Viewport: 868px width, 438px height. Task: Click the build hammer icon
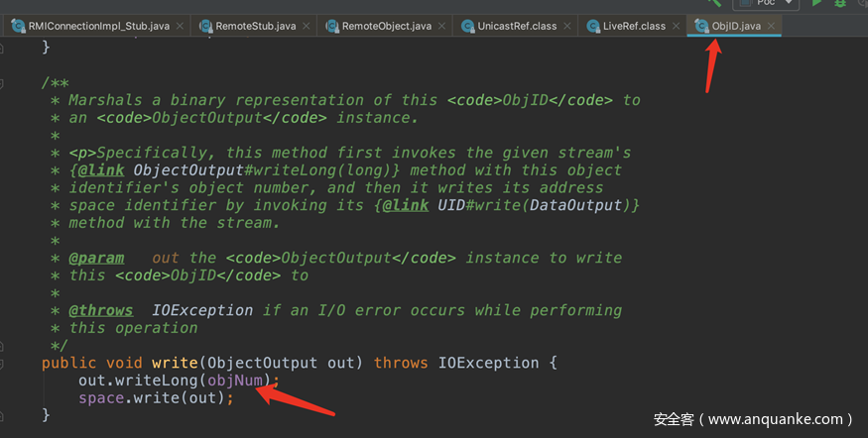click(716, 3)
